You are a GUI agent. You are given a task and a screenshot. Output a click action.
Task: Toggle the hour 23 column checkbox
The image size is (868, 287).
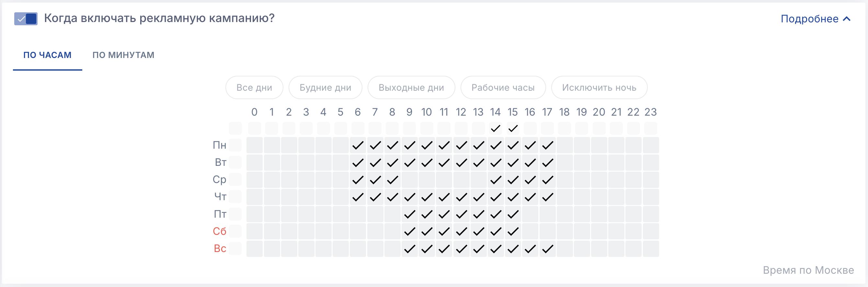pos(650,128)
